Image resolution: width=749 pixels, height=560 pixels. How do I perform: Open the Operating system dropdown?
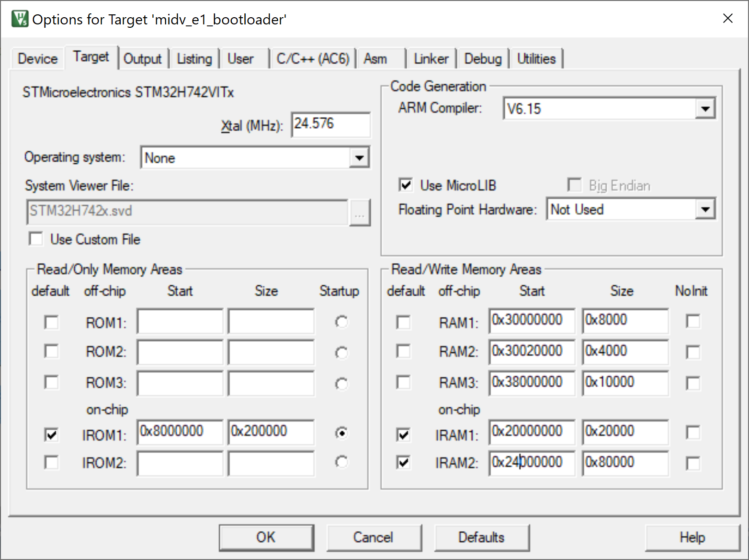(359, 157)
